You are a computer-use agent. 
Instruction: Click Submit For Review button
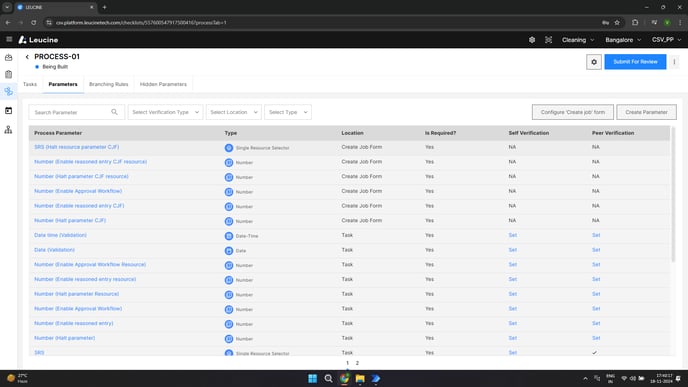[x=635, y=62]
